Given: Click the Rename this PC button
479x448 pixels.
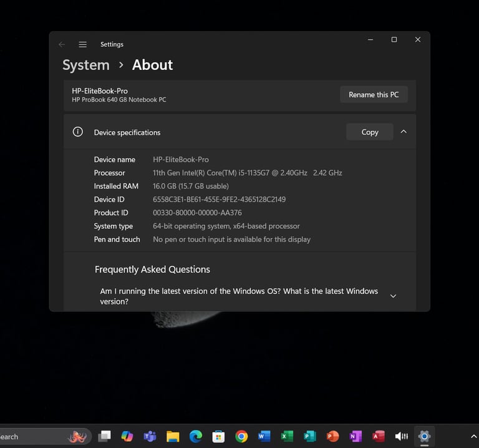Looking at the screenshot, I should coord(374,95).
